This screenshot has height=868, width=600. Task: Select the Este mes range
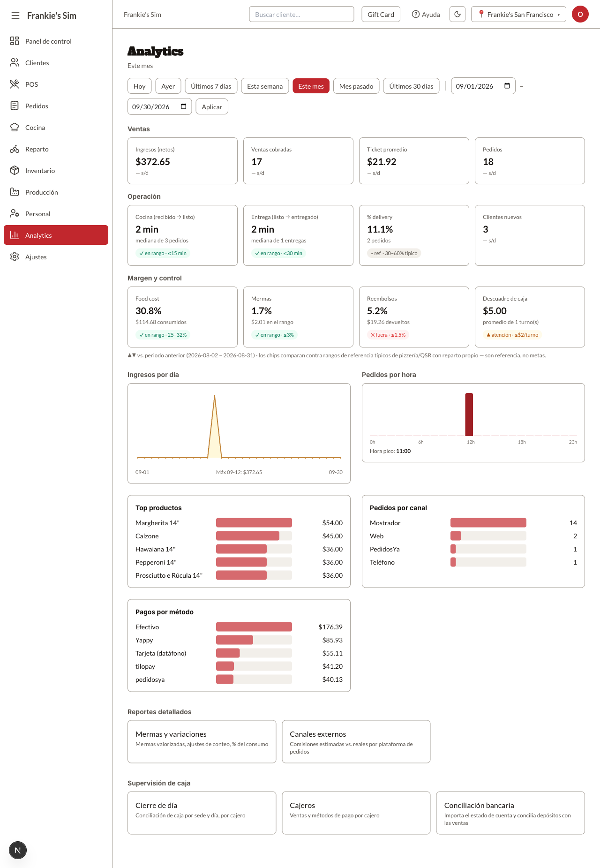click(x=311, y=86)
